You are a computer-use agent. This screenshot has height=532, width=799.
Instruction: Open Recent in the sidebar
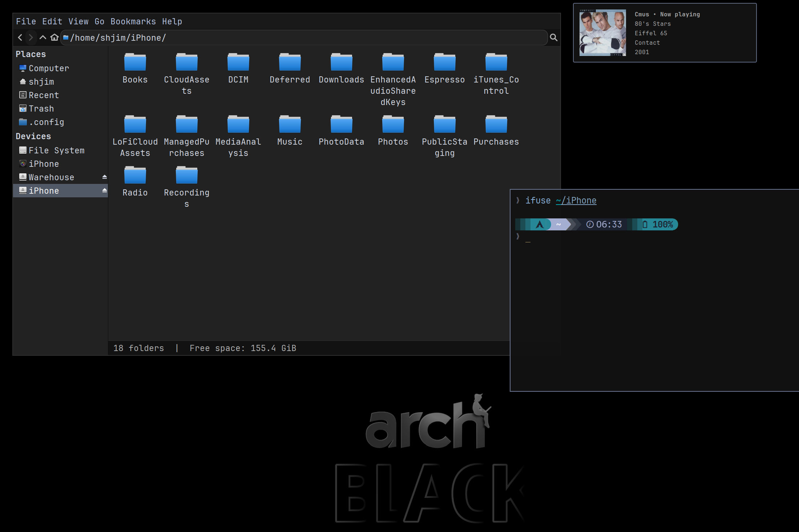(60, 95)
